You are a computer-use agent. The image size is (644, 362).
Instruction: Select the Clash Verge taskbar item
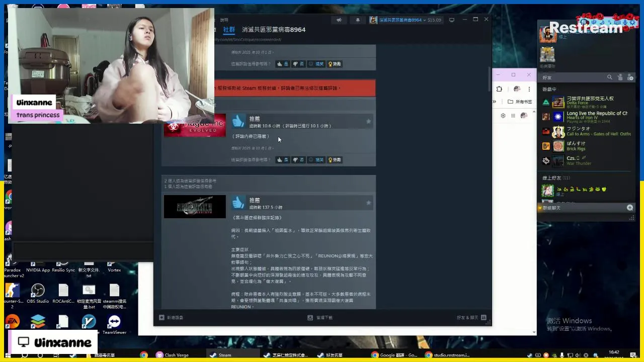click(173, 355)
